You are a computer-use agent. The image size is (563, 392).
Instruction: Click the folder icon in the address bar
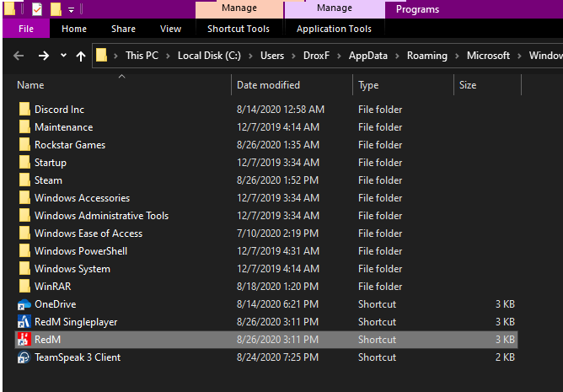tap(102, 56)
